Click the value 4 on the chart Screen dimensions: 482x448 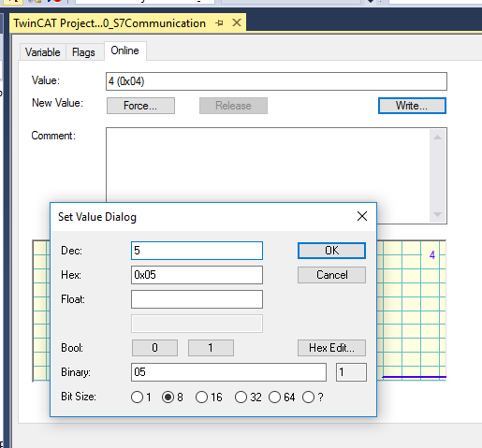click(x=432, y=255)
